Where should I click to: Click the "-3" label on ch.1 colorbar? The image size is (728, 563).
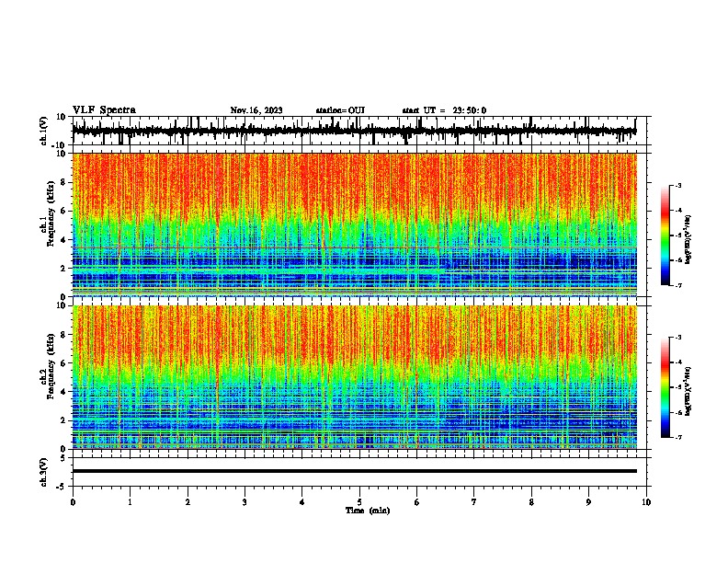(677, 186)
